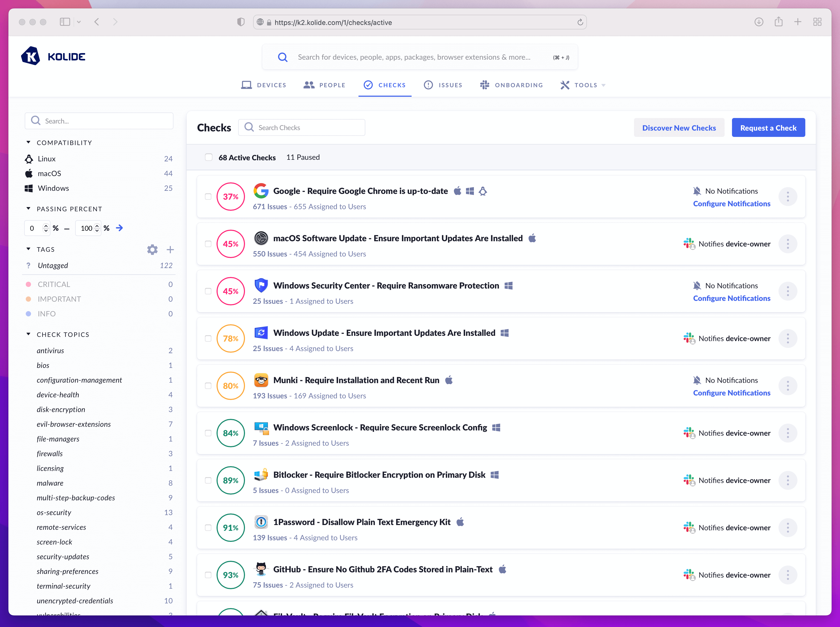Check the macOS Software Update row checkbox

pyautogui.click(x=208, y=244)
